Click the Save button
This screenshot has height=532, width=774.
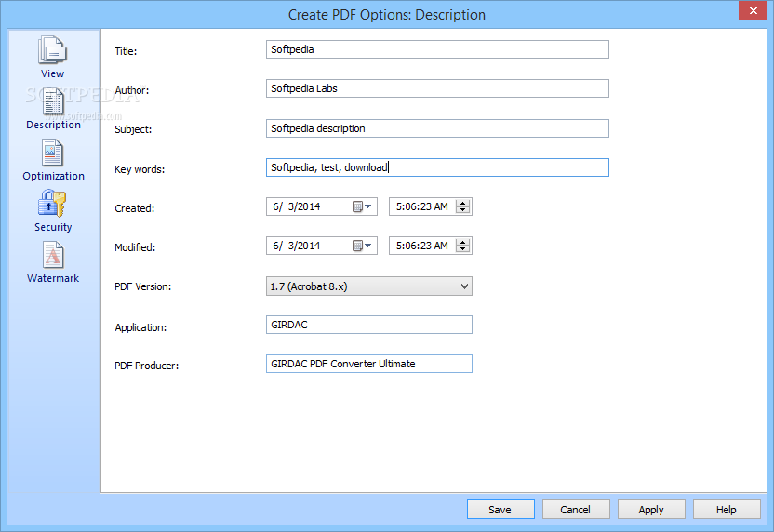pyautogui.click(x=500, y=510)
